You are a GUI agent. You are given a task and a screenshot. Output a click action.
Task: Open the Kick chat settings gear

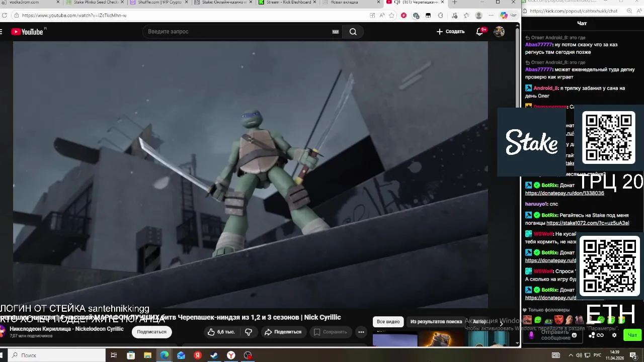[614, 335]
